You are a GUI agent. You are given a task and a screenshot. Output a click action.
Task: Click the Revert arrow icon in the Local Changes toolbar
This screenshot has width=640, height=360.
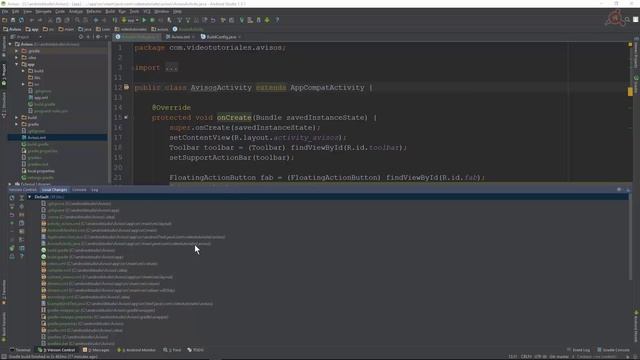point(12,215)
